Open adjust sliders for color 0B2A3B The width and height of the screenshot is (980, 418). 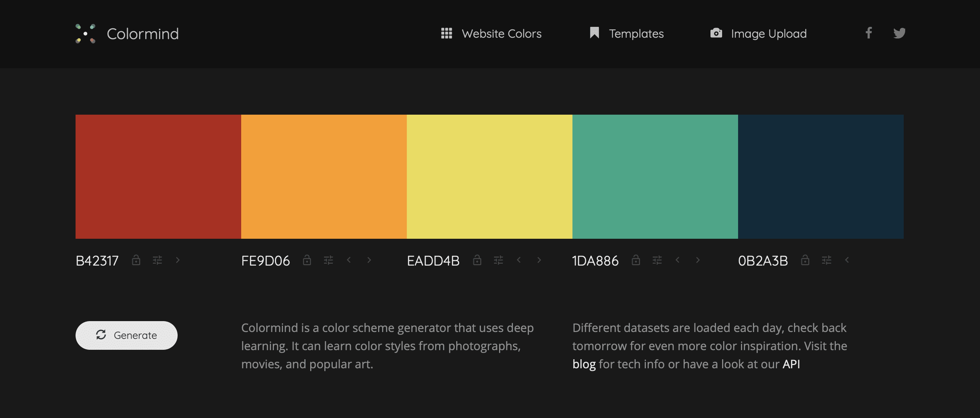point(826,260)
